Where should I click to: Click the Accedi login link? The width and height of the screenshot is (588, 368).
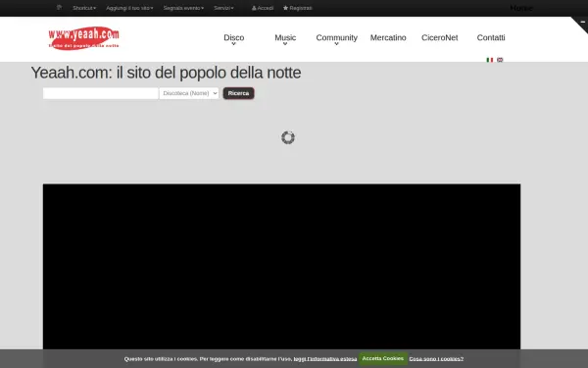(263, 8)
